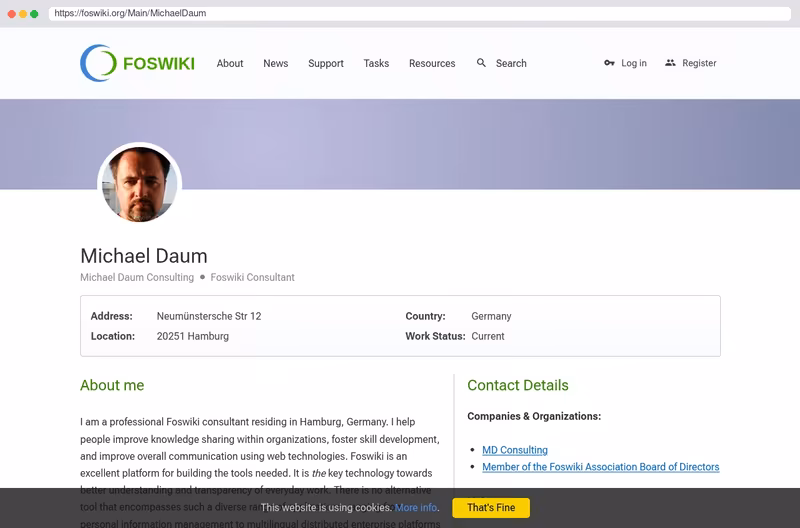Click the browser address bar
The height and width of the screenshot is (528, 800).
(419, 13)
